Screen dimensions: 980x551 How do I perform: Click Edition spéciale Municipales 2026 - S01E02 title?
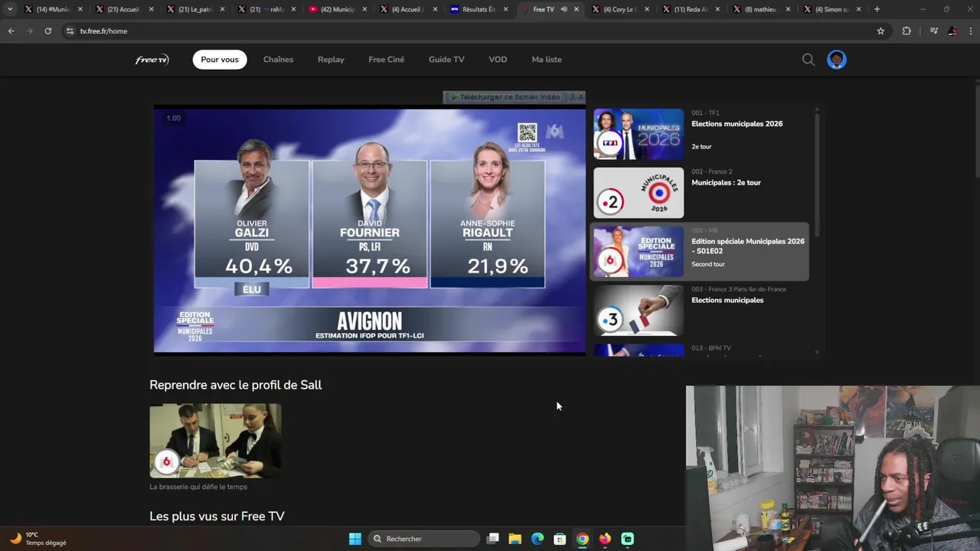point(748,246)
